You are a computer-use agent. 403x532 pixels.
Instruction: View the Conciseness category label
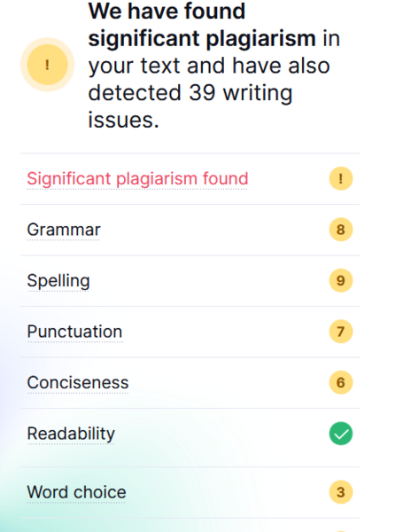tap(78, 383)
